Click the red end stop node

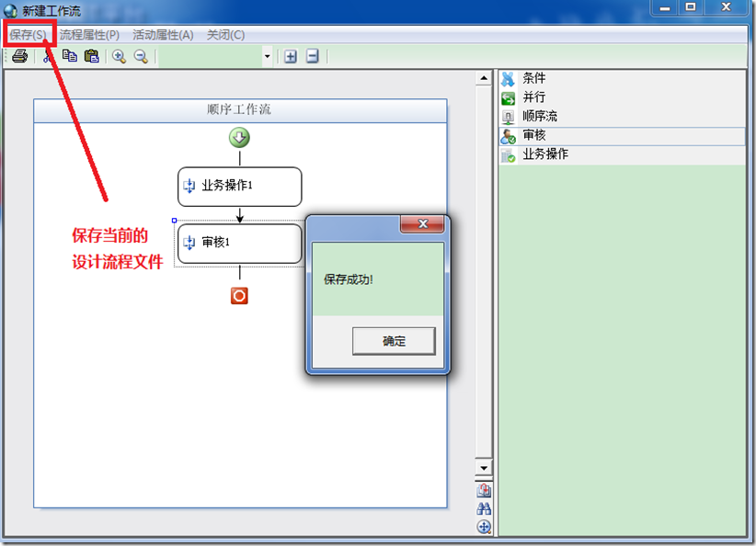pyautogui.click(x=239, y=295)
